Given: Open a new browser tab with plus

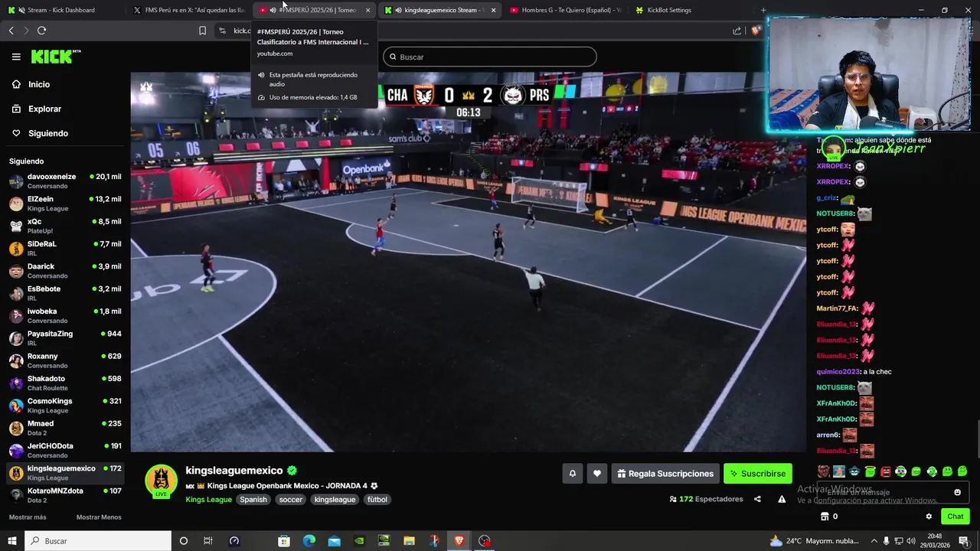Looking at the screenshot, I should click(x=763, y=10).
